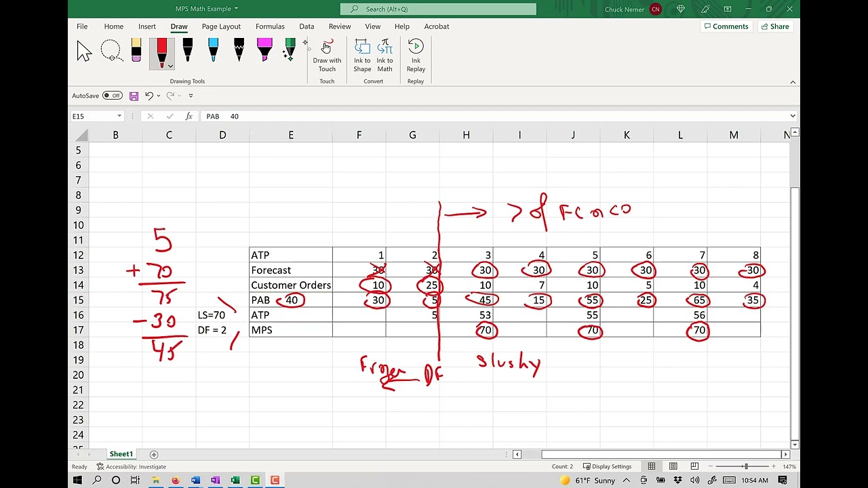Select the green sparkle Action Pen

point(290,52)
